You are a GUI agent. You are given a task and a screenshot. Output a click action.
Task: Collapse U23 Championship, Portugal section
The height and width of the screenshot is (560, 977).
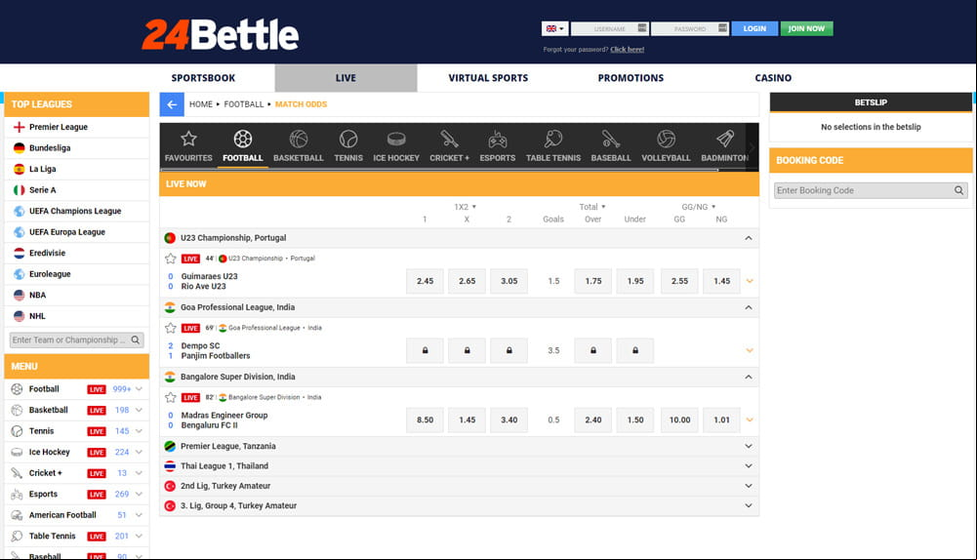[749, 238]
